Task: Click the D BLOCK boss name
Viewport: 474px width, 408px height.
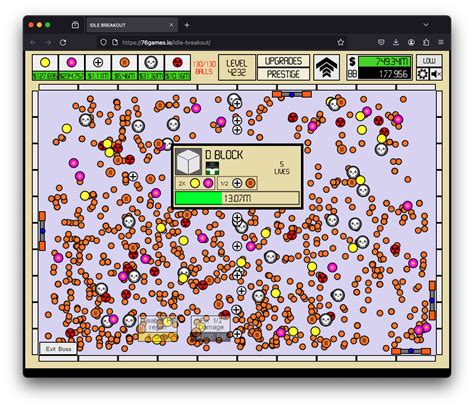Action: [x=224, y=155]
